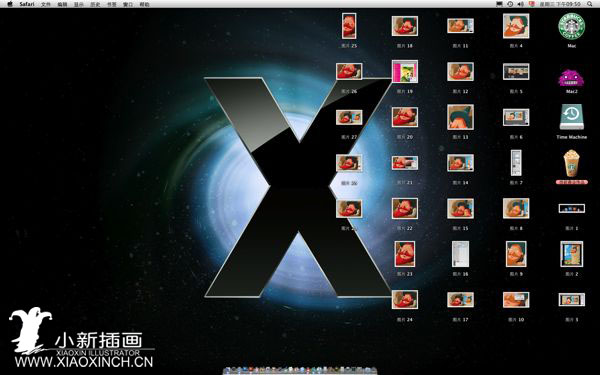The image size is (600, 375).
Task: Select the white document 图片 16 thumbnail
Action: click(460, 254)
